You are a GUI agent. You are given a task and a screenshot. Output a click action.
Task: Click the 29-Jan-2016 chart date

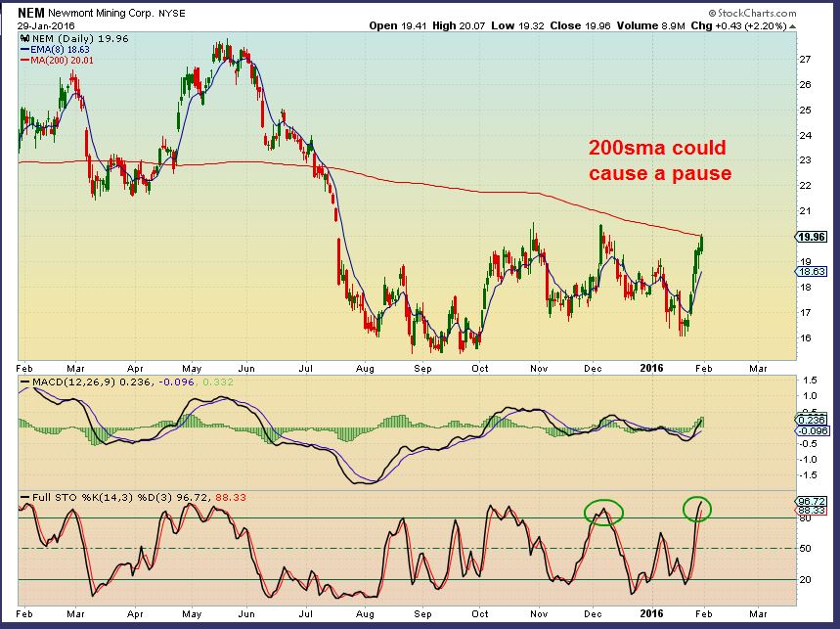click(46, 25)
